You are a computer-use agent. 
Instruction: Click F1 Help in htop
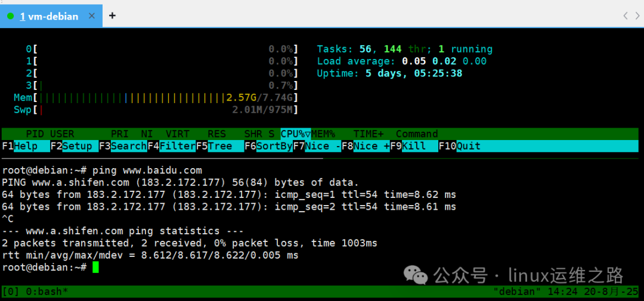click(x=26, y=146)
